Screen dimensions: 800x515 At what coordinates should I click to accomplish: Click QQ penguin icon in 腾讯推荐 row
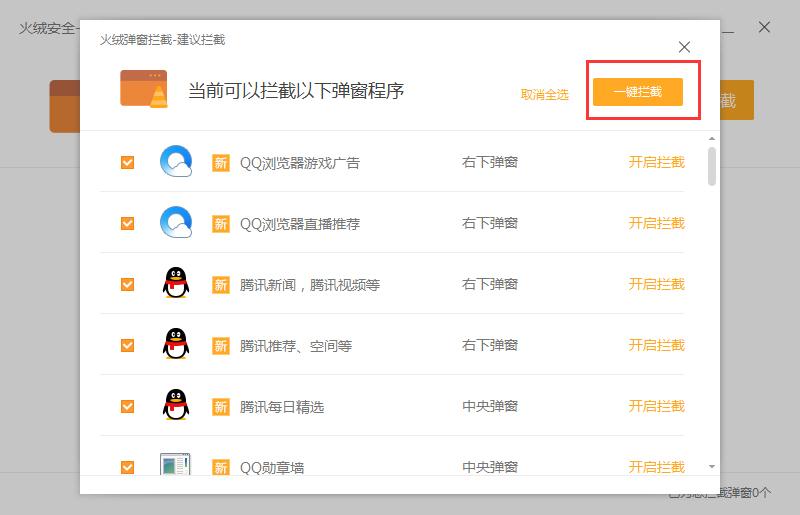176,344
